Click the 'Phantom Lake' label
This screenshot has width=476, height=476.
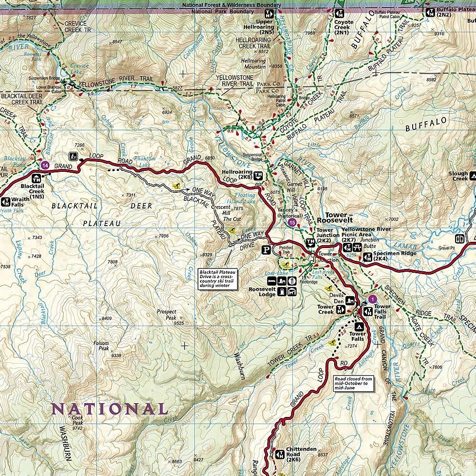145,161
